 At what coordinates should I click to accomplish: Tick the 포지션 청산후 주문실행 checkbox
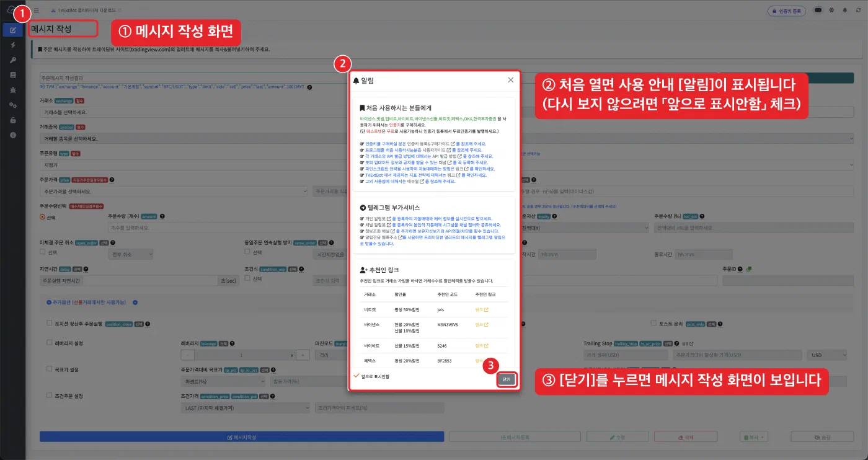click(50, 323)
